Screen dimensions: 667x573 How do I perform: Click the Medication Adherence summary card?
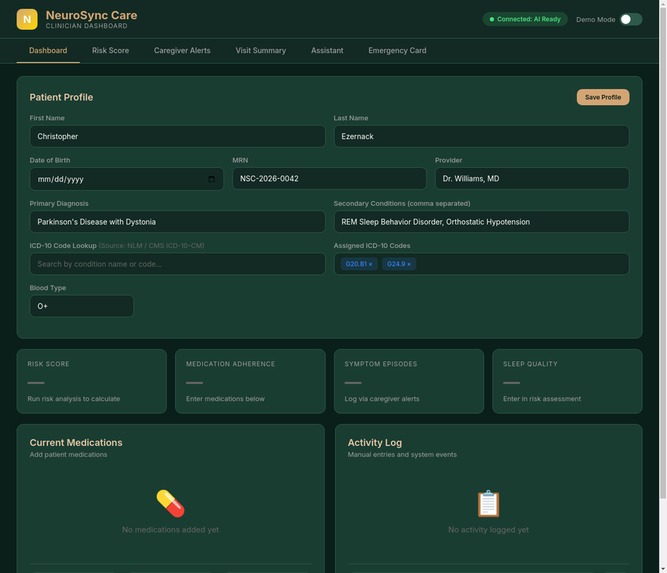[x=250, y=381]
